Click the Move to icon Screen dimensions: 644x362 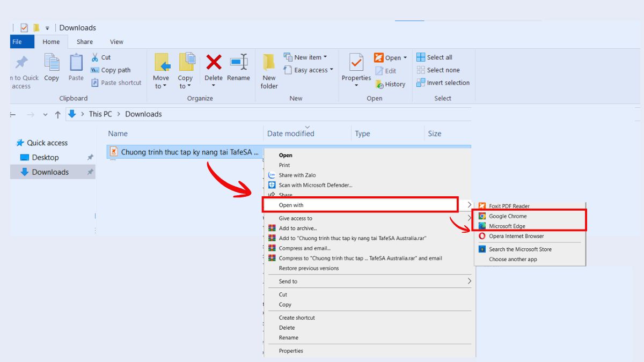162,63
